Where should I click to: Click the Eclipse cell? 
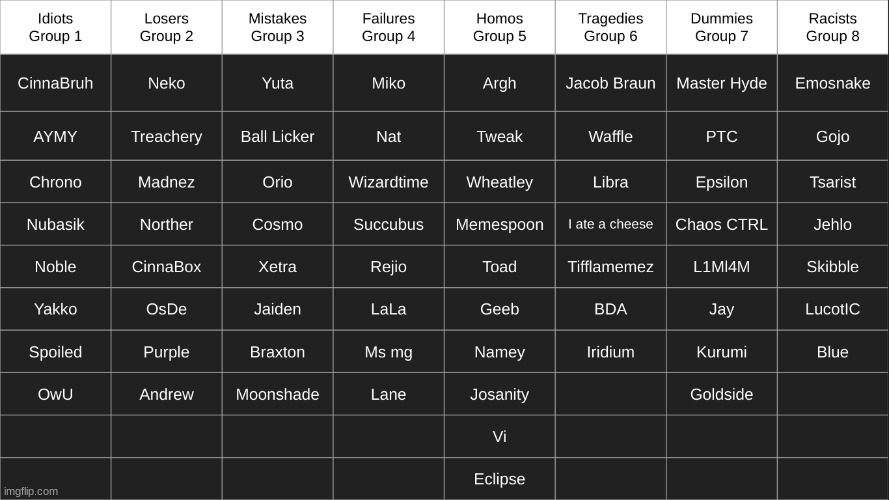499,479
